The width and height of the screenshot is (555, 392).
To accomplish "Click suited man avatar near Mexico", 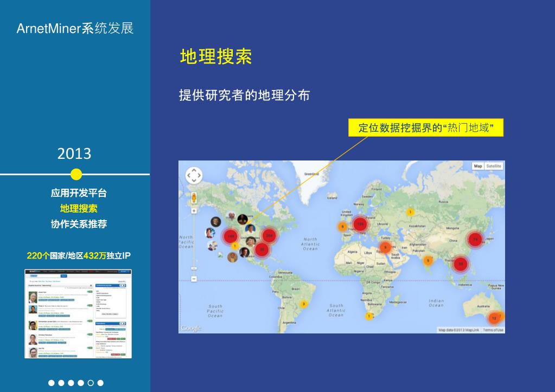I will tap(244, 253).
